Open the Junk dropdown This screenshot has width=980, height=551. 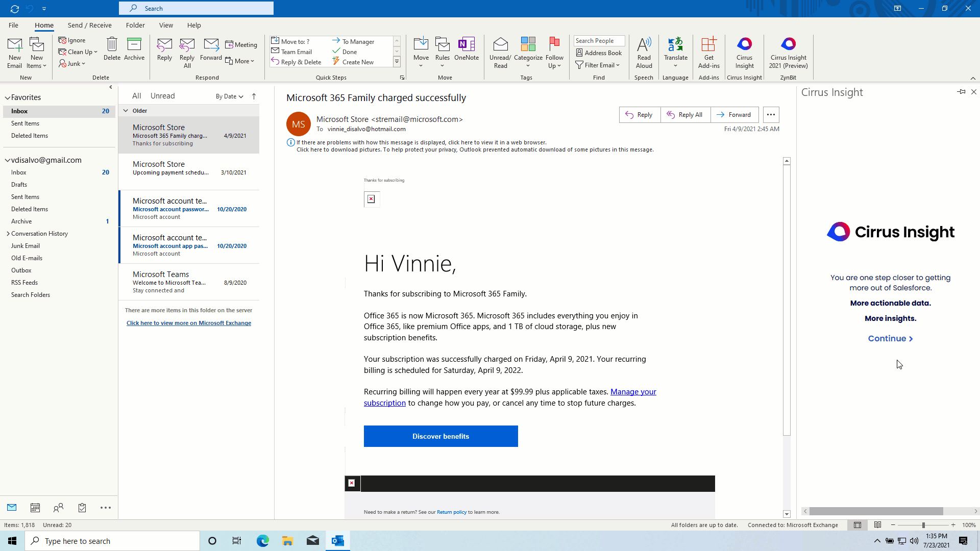pyautogui.click(x=72, y=64)
